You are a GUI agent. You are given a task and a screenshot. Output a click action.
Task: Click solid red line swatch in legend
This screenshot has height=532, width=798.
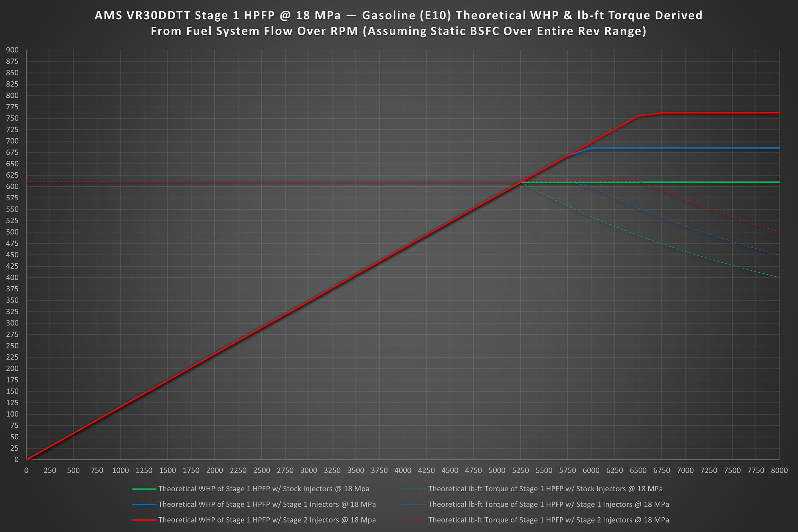pyautogui.click(x=144, y=520)
